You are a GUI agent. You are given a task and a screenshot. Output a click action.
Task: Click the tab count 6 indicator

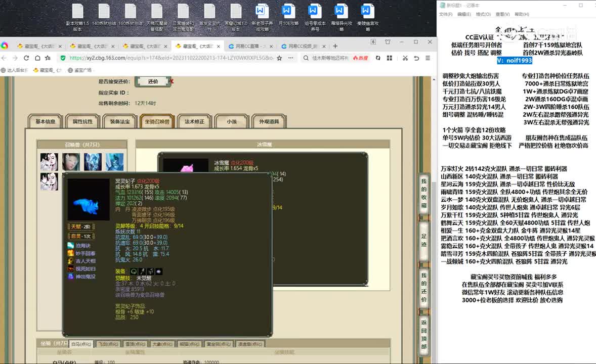[373, 42]
